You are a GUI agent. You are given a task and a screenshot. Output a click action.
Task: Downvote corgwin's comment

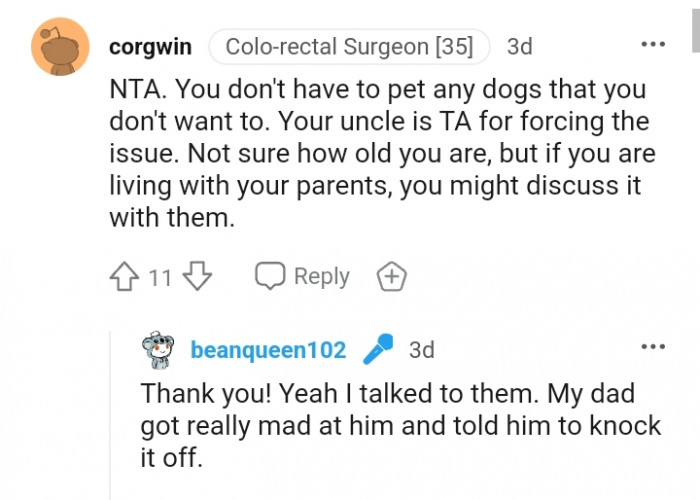click(x=198, y=277)
